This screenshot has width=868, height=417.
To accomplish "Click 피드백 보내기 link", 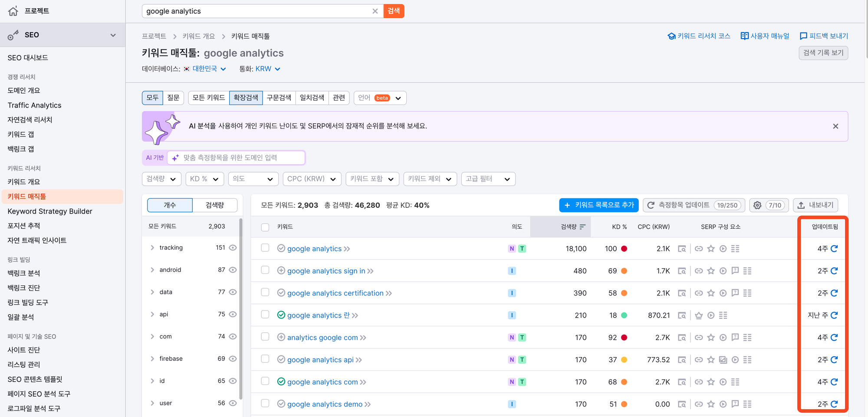I will 824,36.
